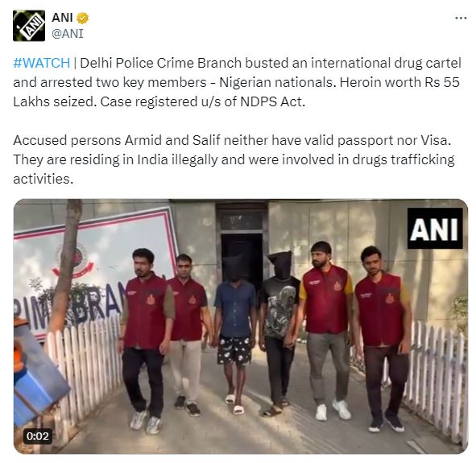Click the paragraph mentioning Armid and Salif
Viewport: 476px width, 463px height.
pos(234,159)
